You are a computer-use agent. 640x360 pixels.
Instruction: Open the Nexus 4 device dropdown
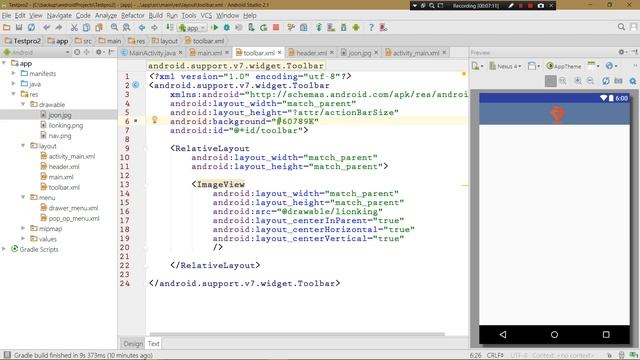click(505, 66)
